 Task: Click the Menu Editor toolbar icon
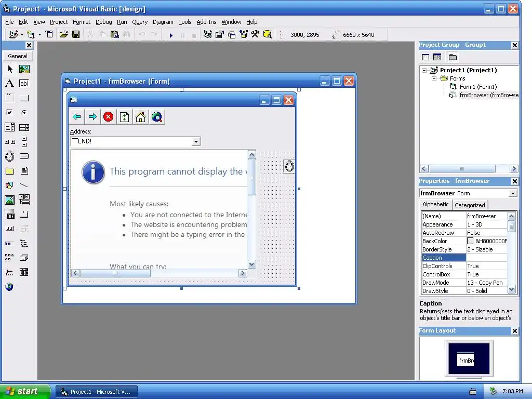pos(49,34)
